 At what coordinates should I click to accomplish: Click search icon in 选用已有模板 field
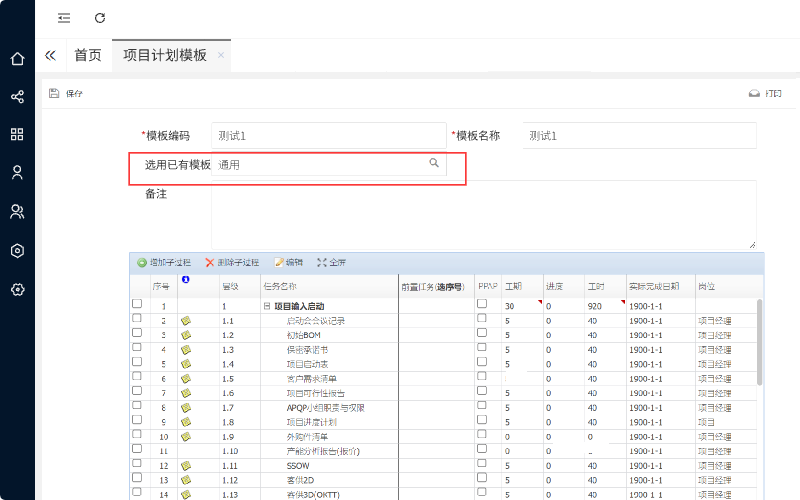click(434, 163)
